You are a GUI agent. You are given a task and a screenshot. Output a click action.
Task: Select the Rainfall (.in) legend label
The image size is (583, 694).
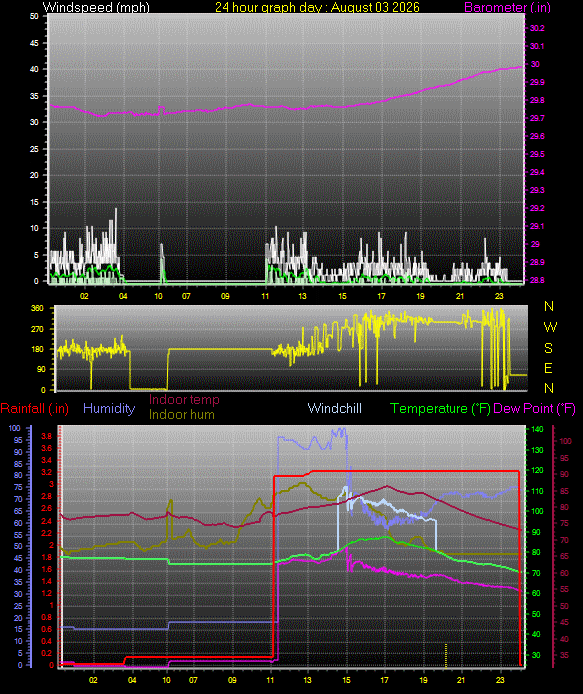35,409
